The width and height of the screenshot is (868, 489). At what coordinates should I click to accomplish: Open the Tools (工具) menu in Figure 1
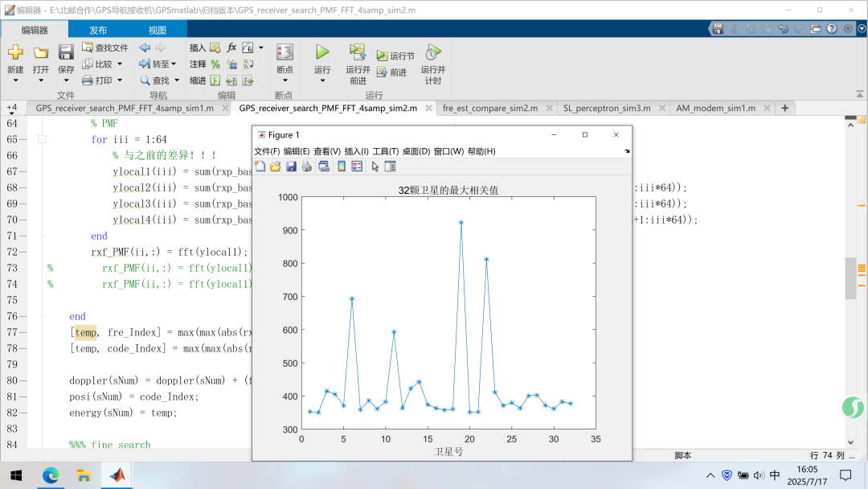click(386, 151)
